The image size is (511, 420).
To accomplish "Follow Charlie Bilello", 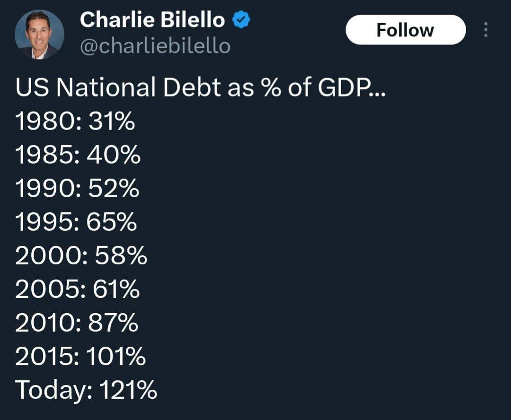I will (x=406, y=30).
